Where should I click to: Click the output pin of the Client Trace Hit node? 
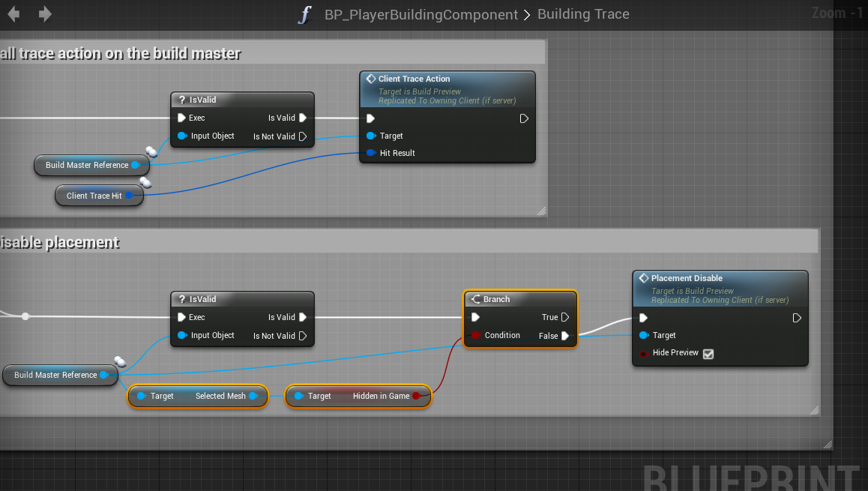click(x=129, y=196)
